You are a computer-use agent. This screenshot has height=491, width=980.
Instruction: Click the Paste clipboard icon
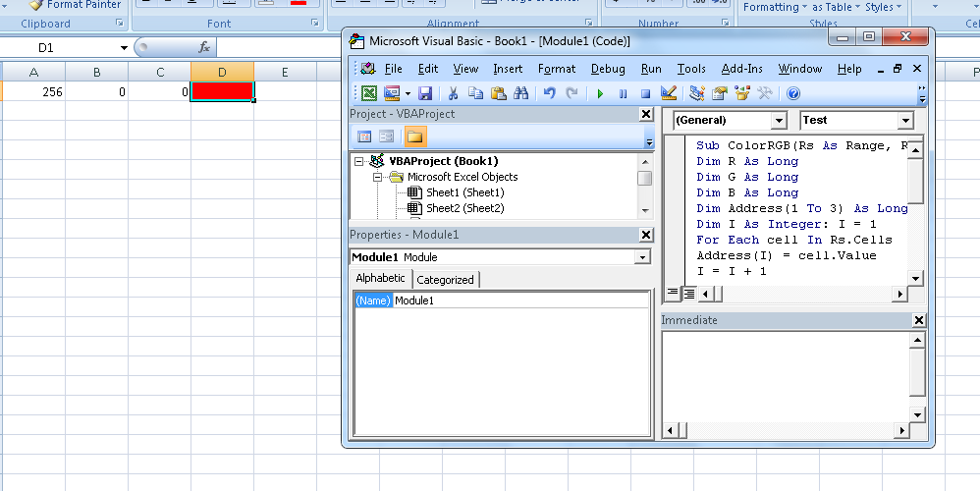(498, 93)
